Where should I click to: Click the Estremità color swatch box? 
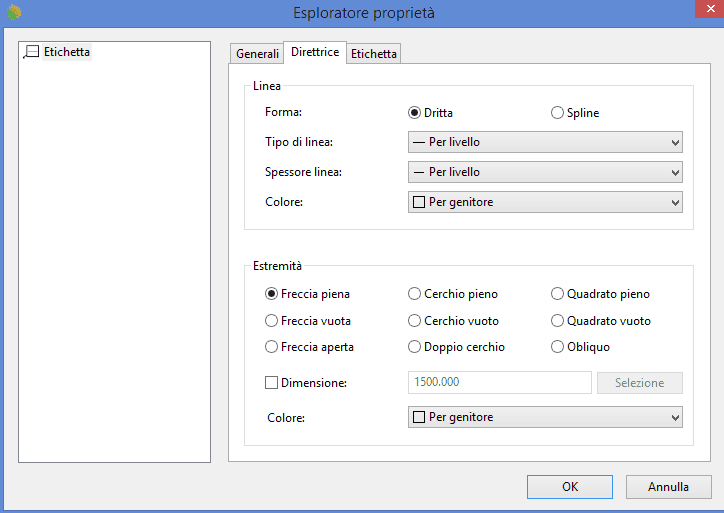[419, 417]
